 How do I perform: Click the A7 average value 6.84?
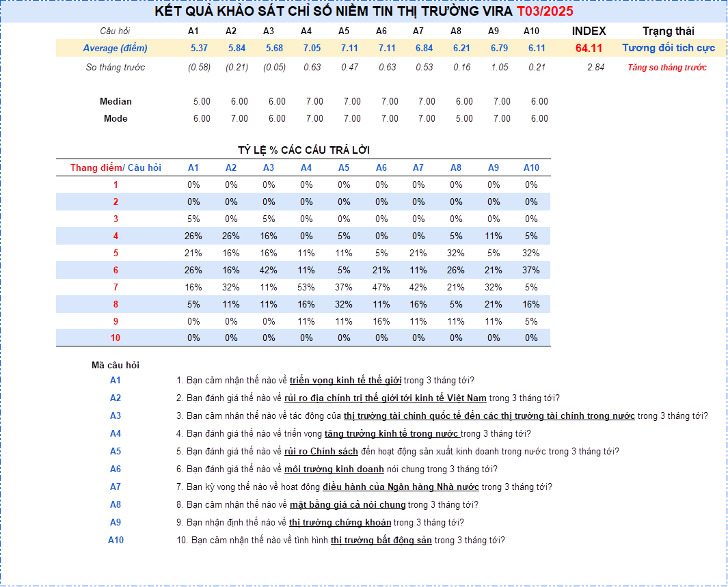pyautogui.click(x=424, y=49)
